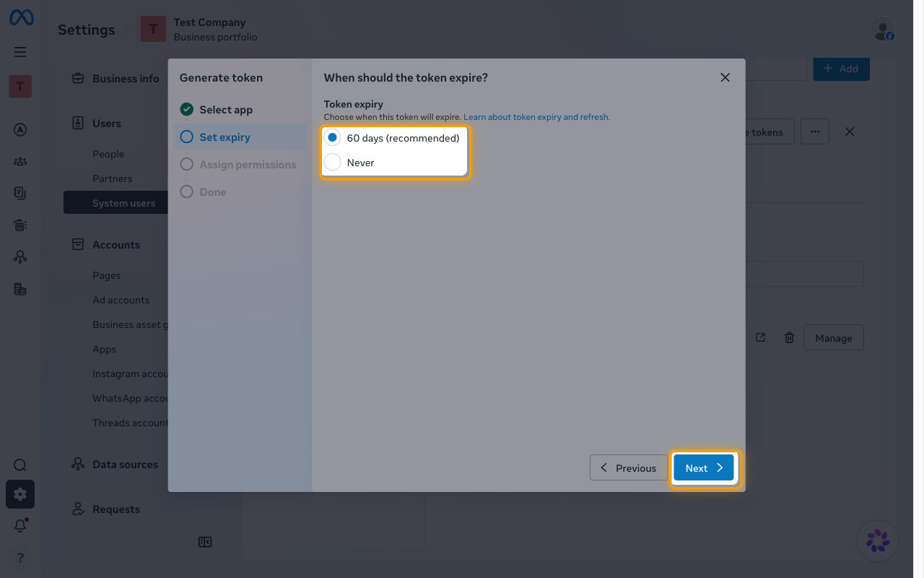Toggle the hamburger navigation menu
Screen dimensions: 924x578
(20, 52)
